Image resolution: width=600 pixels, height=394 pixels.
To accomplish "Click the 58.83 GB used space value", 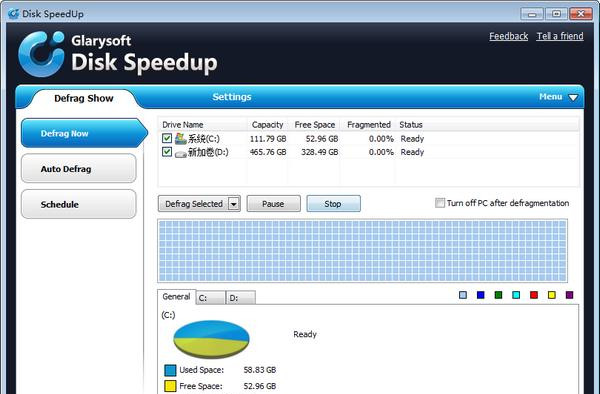I will [x=260, y=370].
